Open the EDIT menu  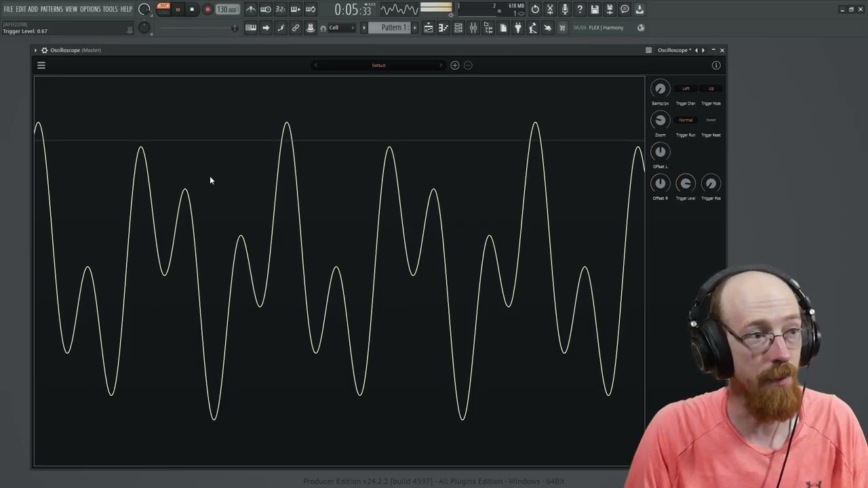[x=21, y=9]
